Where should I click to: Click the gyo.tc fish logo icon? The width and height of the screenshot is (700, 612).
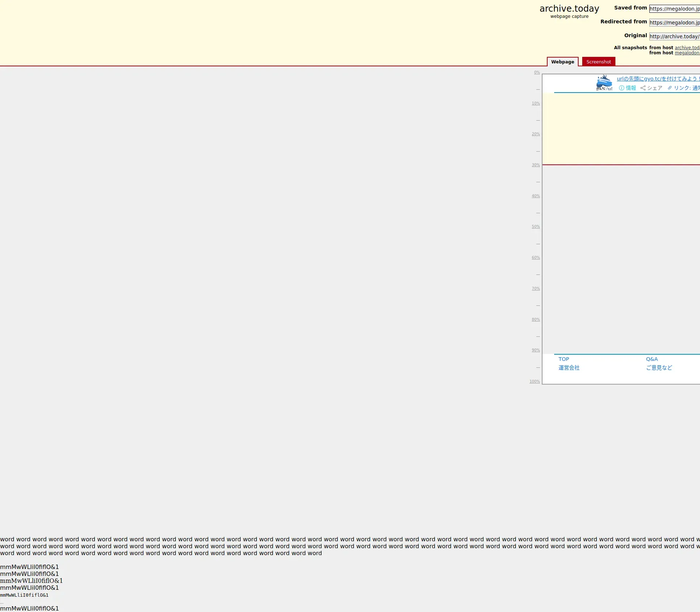(x=604, y=83)
